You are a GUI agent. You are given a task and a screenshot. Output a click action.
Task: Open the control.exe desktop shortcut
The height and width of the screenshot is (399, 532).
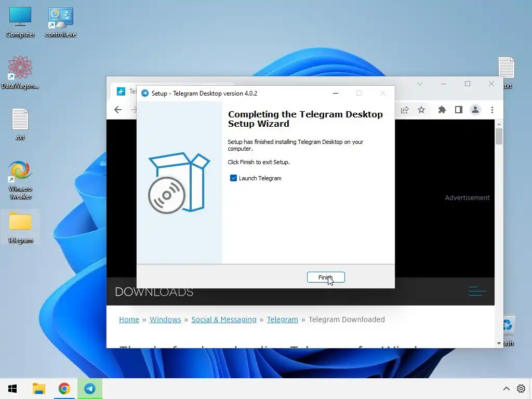60,22
